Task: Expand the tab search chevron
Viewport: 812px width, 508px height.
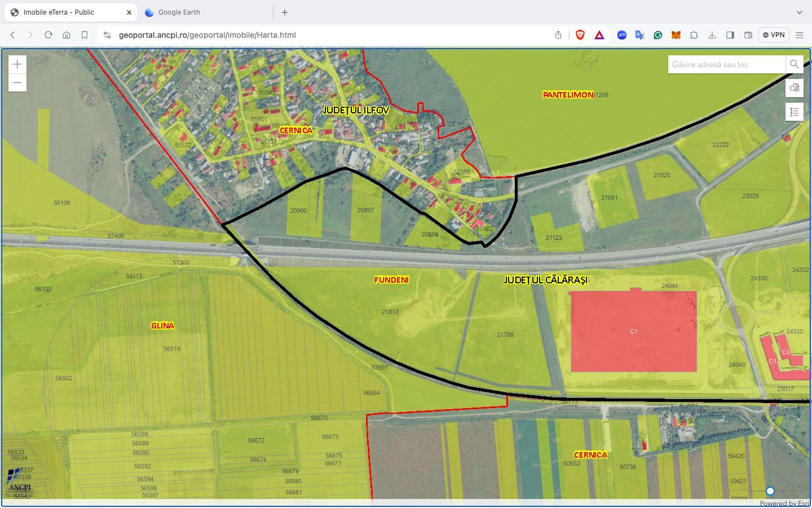Action: (799, 12)
